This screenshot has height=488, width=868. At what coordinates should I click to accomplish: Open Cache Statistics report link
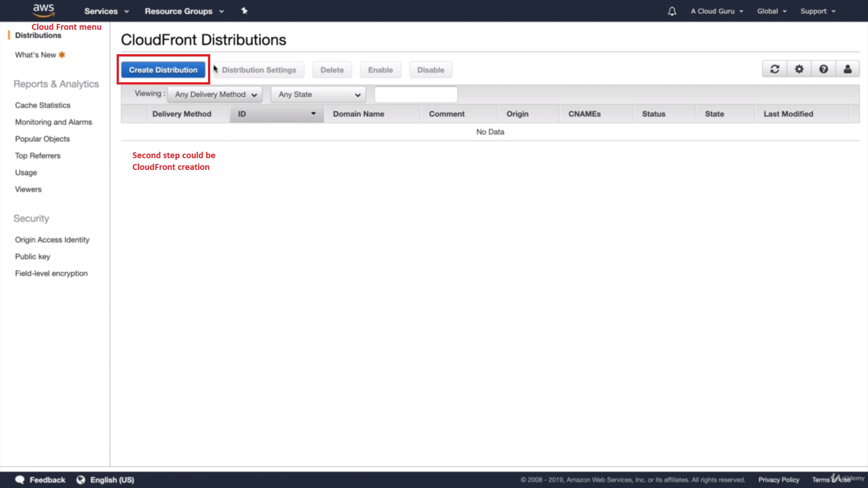click(x=42, y=105)
